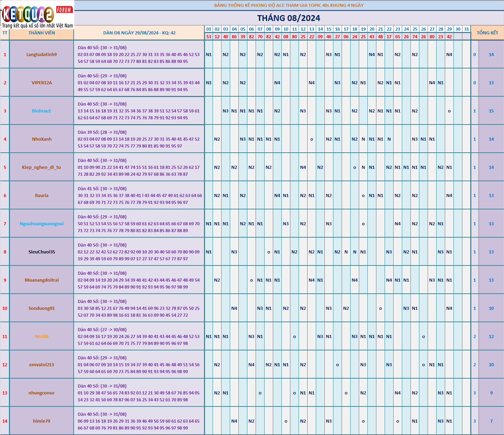
Task: Open Nguahoangxuongnui's member name
Action: (x=42, y=224)
